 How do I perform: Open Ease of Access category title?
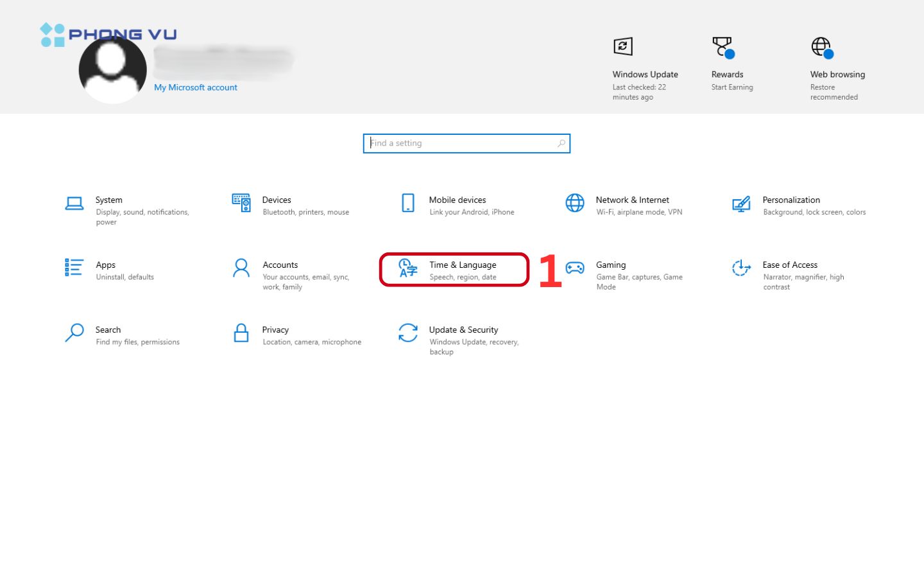tap(790, 265)
